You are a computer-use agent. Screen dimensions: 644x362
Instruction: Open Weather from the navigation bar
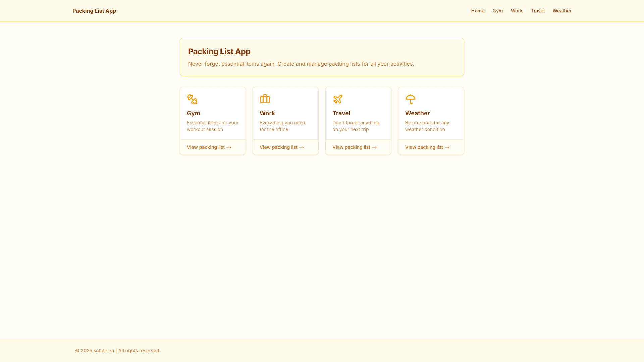[x=562, y=11]
